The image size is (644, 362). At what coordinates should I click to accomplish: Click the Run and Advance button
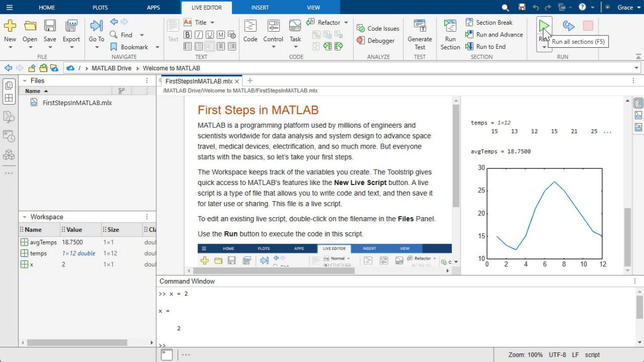tap(494, 34)
